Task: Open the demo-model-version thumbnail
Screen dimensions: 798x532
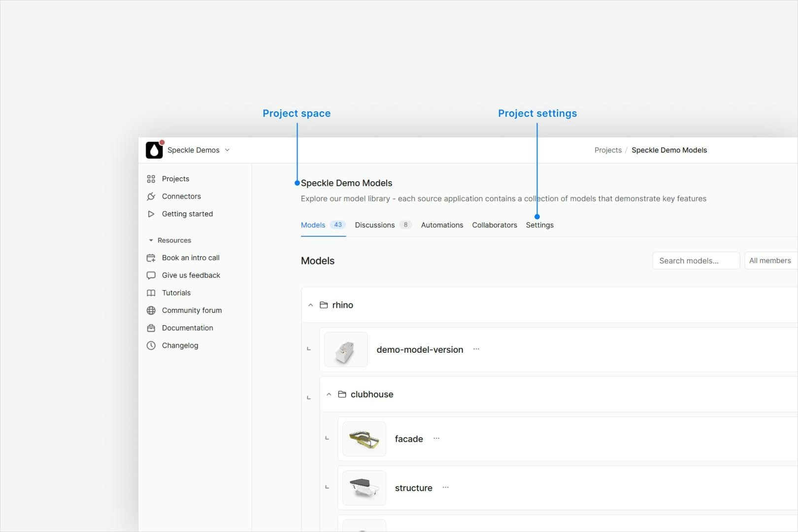Action: point(346,350)
